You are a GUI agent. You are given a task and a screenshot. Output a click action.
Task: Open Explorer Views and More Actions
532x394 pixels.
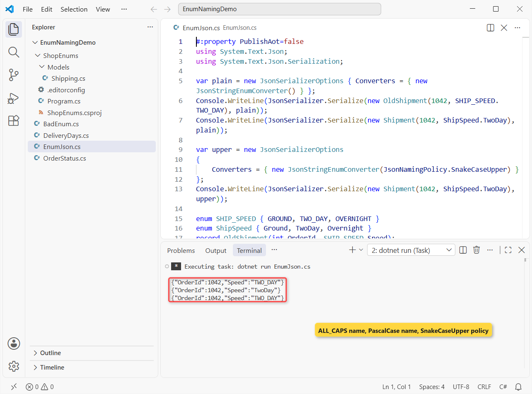click(x=150, y=27)
